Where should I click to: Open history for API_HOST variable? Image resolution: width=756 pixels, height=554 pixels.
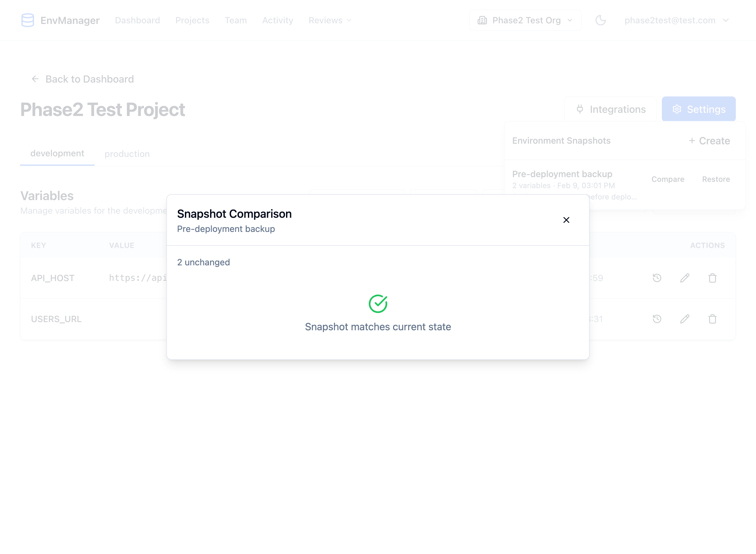click(657, 278)
